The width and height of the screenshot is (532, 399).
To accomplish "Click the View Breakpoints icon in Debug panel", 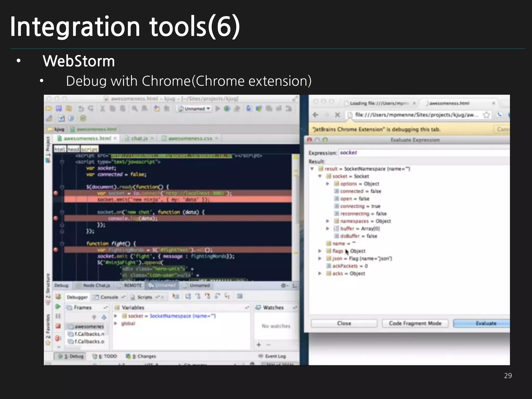I will pos(58,338).
